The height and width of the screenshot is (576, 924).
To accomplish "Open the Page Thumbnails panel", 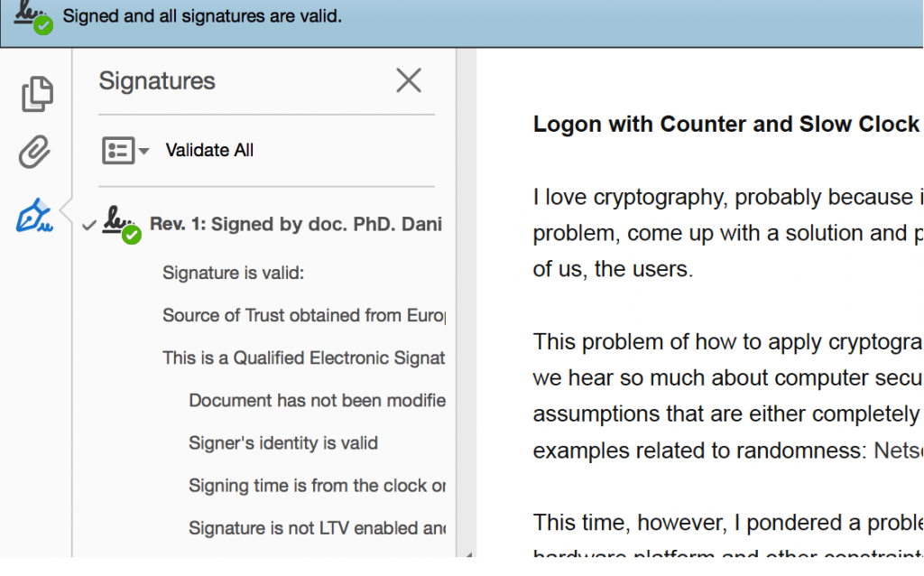I will [x=36, y=93].
